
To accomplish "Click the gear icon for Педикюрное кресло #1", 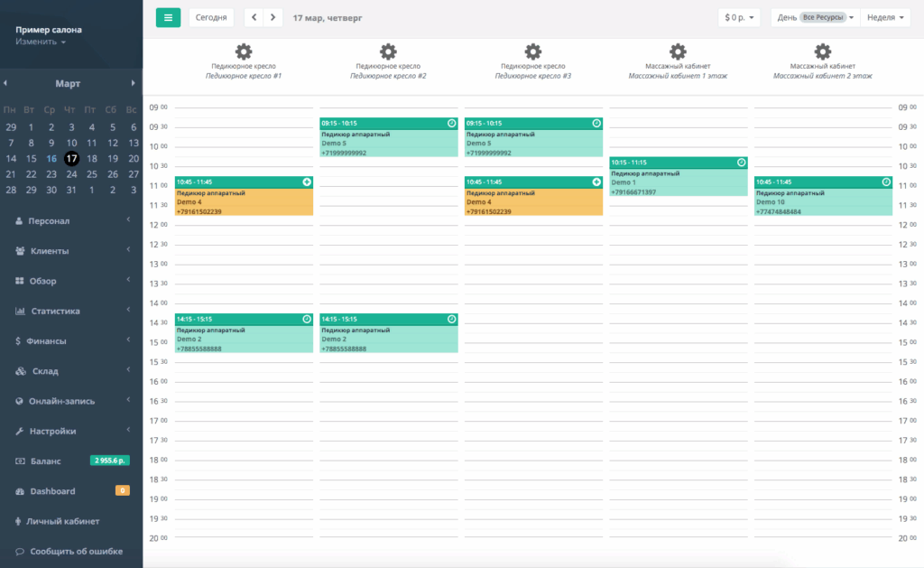I will tap(244, 51).
